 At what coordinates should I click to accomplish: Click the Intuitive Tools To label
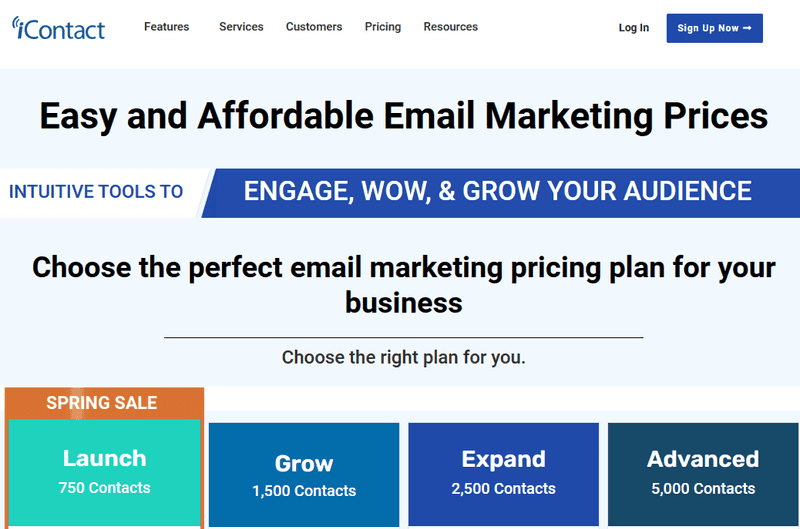click(x=96, y=192)
